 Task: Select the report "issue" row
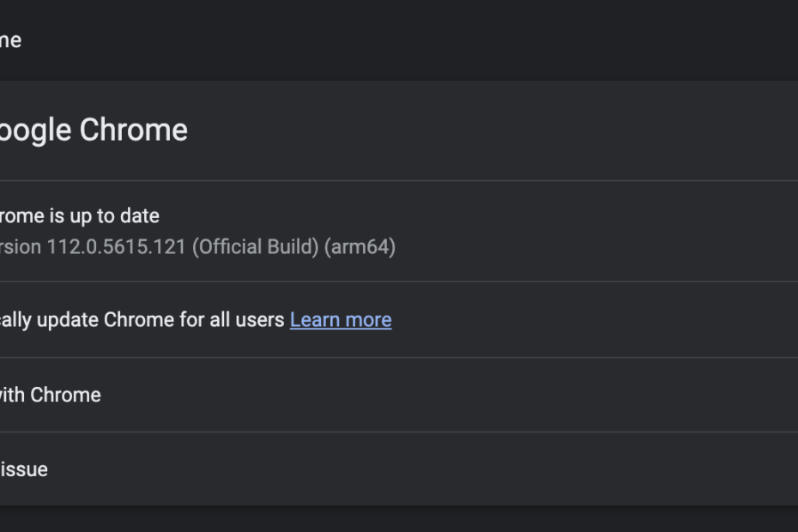pos(24,469)
